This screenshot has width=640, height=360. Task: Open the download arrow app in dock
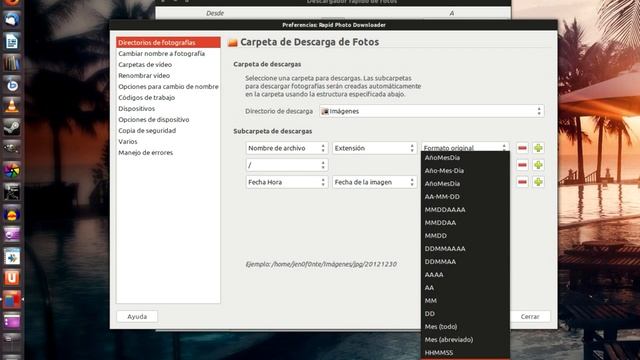[11, 256]
